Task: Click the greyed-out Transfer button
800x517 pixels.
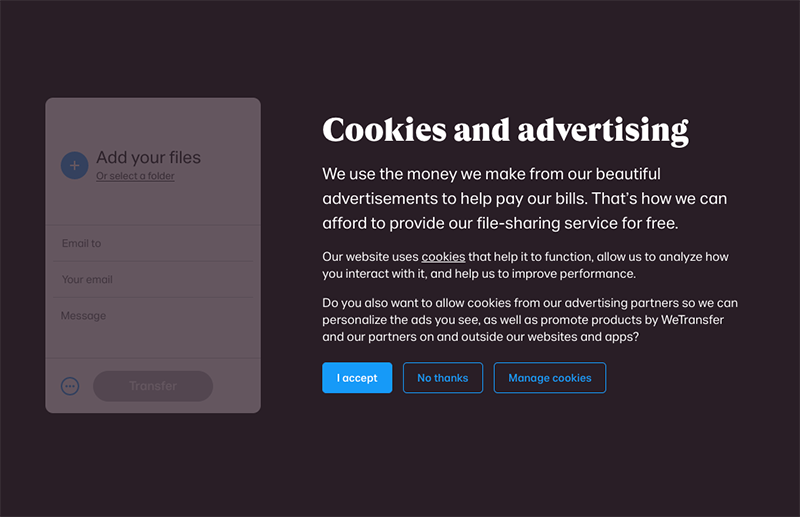Action: point(153,386)
